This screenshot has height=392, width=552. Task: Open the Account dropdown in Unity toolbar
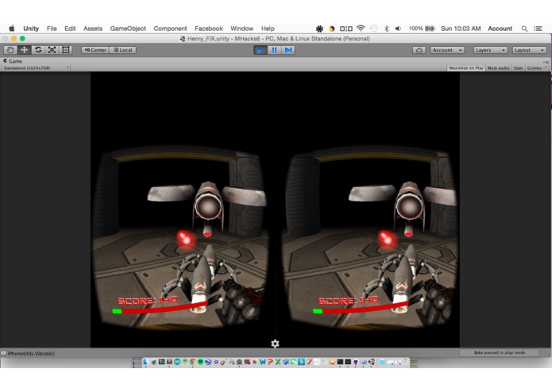447,50
